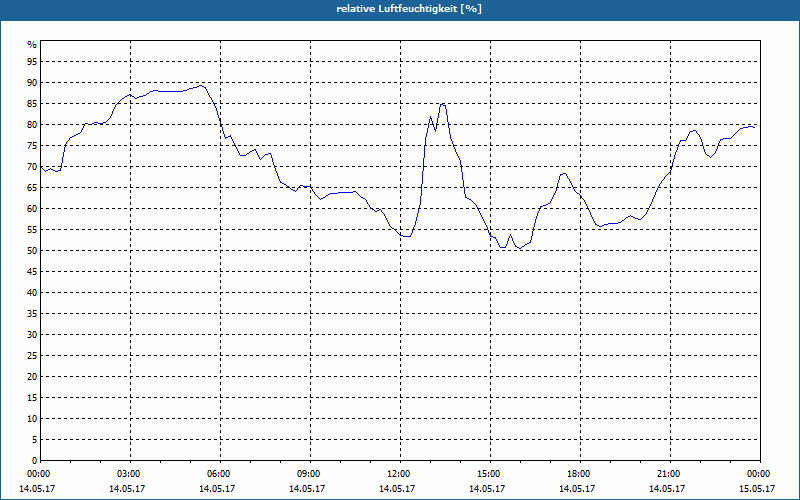Viewport: 800px width, 500px height.
Task: Select the y-axis value '0'
Action: click(35, 461)
